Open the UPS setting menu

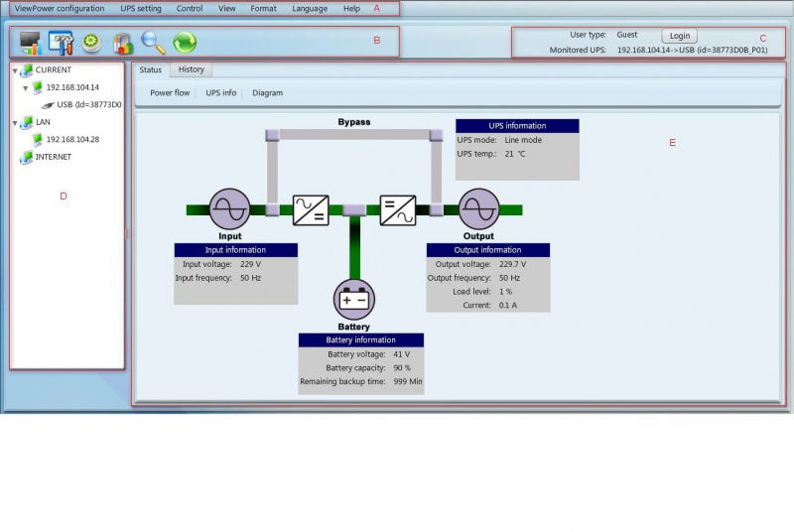pyautogui.click(x=140, y=8)
